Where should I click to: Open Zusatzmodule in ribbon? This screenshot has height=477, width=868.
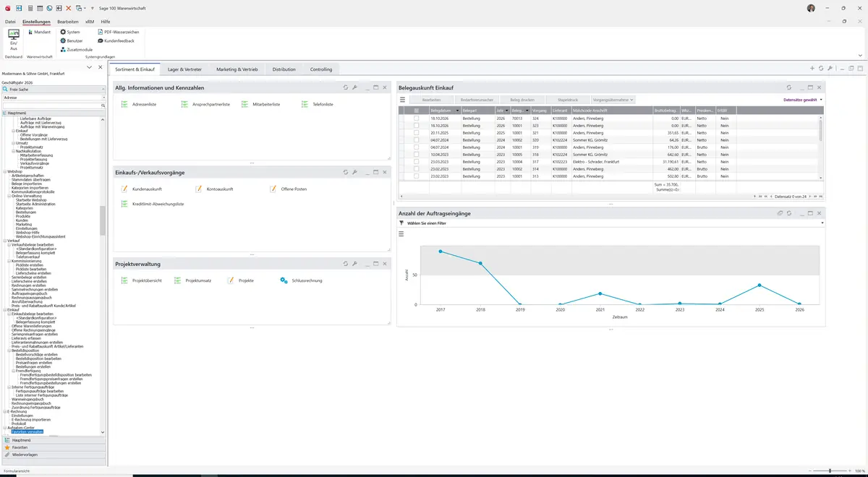tap(76, 50)
